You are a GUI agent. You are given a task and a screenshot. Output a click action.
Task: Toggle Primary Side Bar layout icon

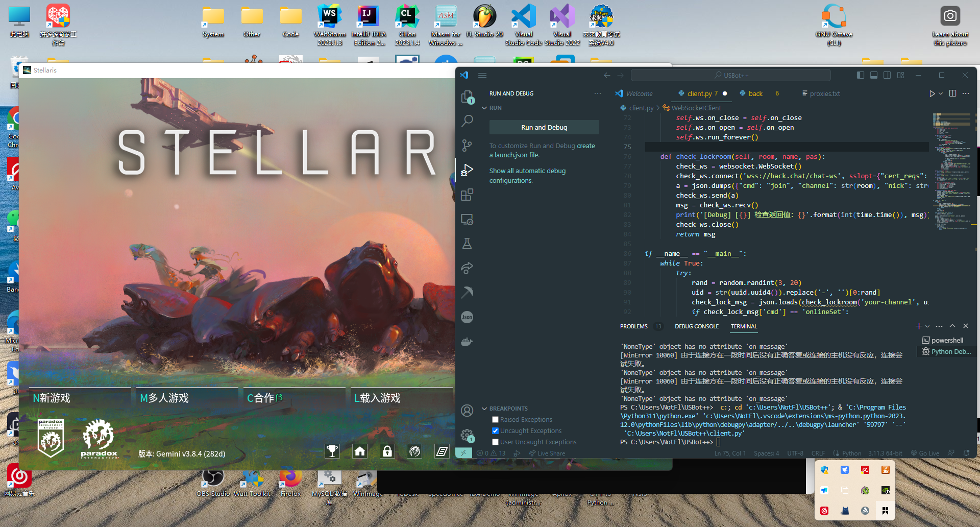point(861,75)
